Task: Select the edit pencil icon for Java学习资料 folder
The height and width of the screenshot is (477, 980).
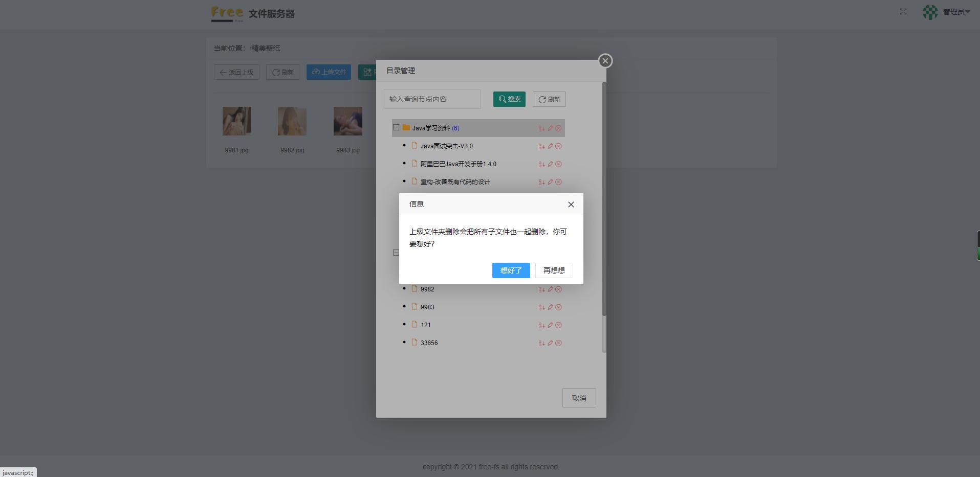Action: point(550,128)
